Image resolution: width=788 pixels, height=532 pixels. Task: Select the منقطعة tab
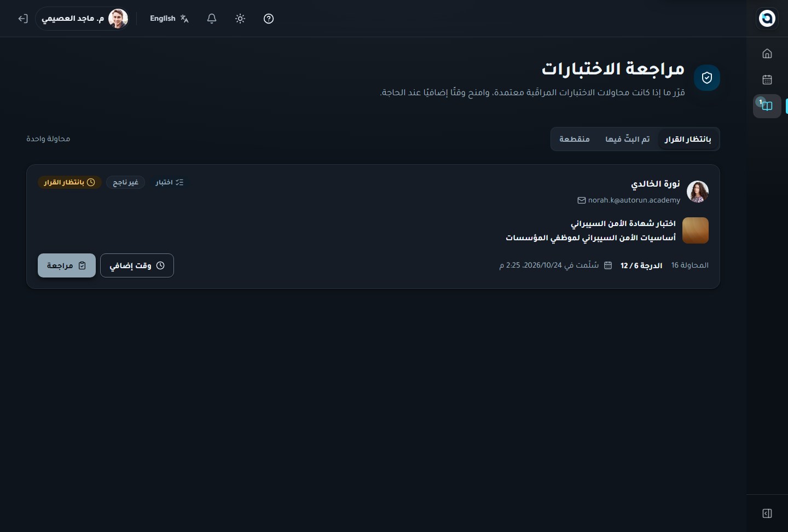(x=575, y=139)
